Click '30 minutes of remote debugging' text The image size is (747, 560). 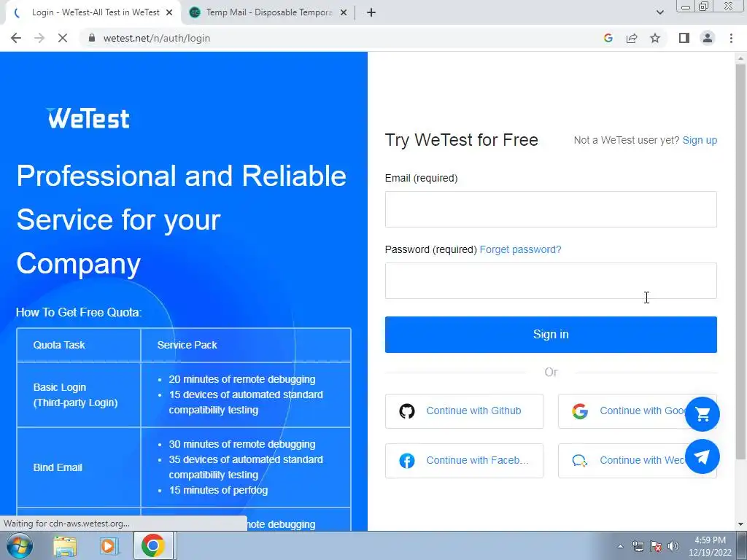241,444
